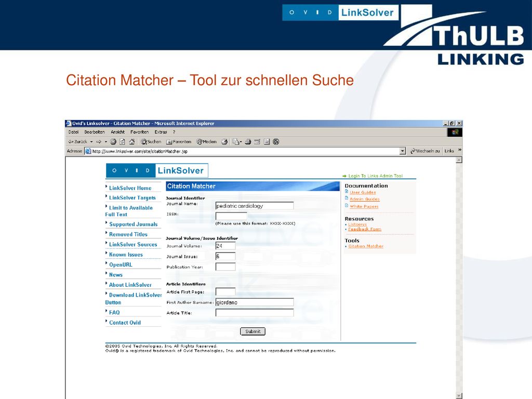Screen dimensions: 532x399
Task: Open News sidebar link
Action: 116,275
